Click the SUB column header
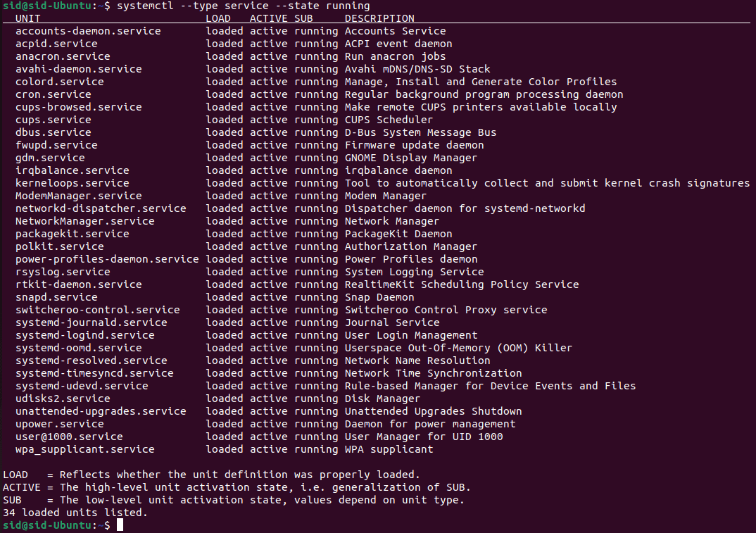Image resolution: width=756 pixels, height=533 pixels. 303,18
